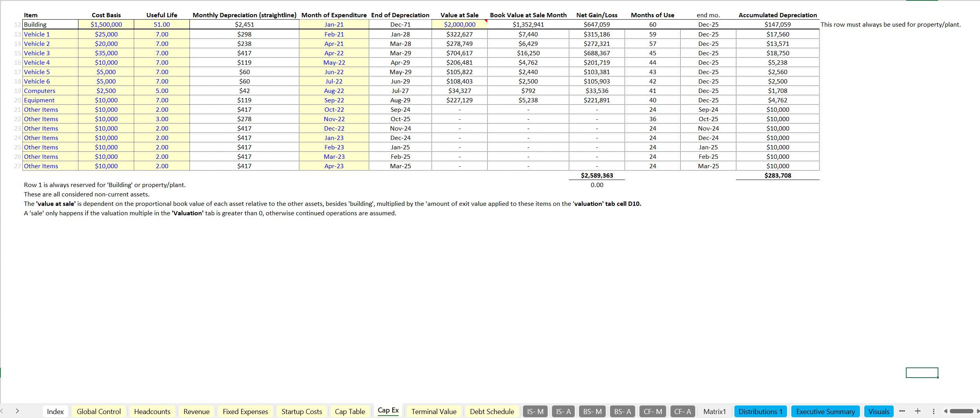
Task: Click the selected empty cell outline
Action: pos(922,373)
